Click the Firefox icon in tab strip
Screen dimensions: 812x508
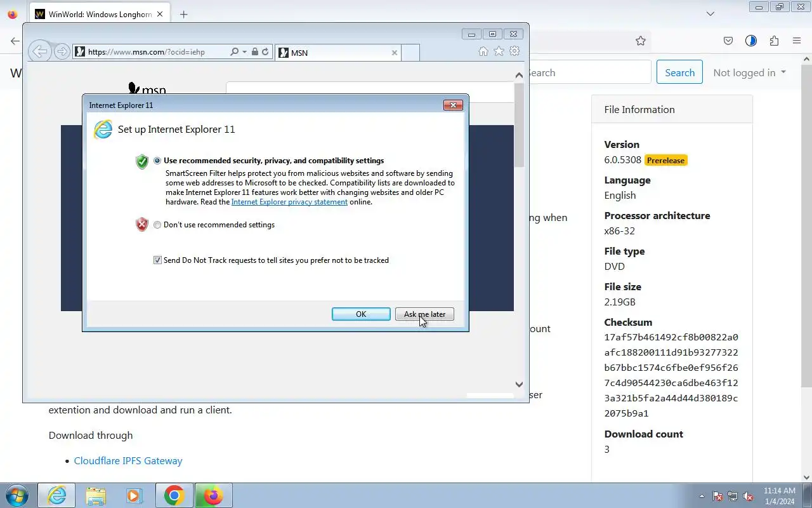click(13, 14)
